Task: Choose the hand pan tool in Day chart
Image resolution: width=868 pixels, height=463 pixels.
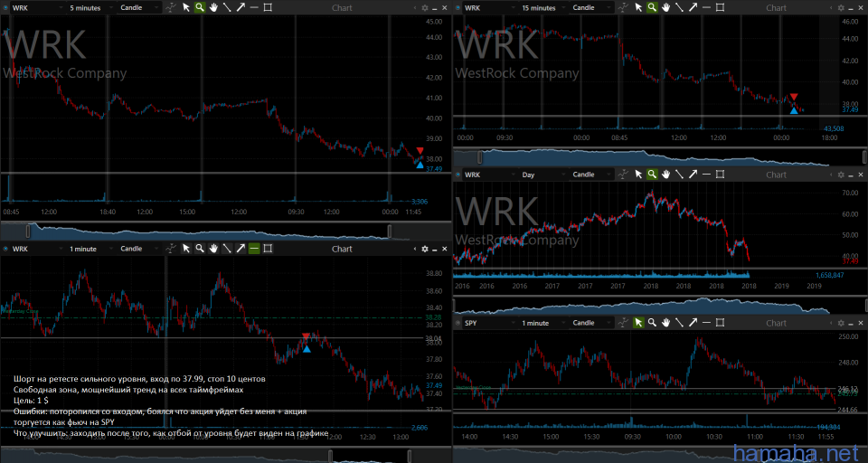Action: point(665,175)
